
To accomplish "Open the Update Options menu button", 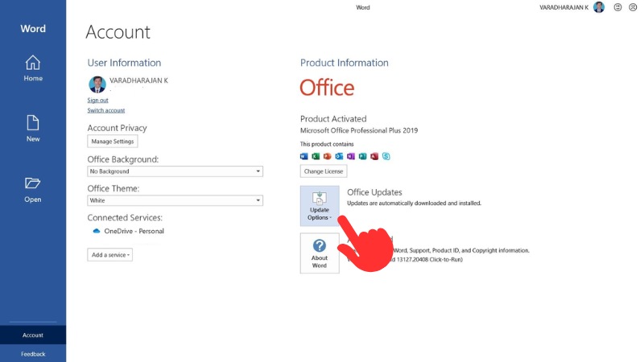I will (320, 205).
